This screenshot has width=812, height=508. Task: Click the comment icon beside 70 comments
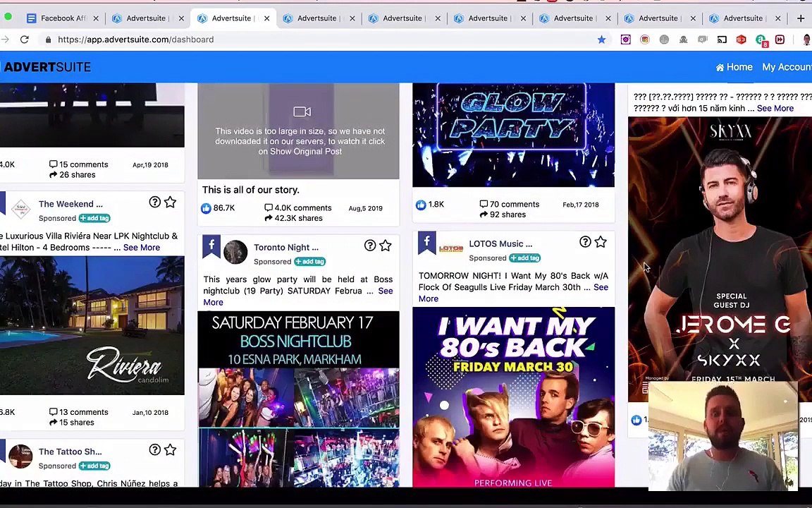pyautogui.click(x=484, y=204)
